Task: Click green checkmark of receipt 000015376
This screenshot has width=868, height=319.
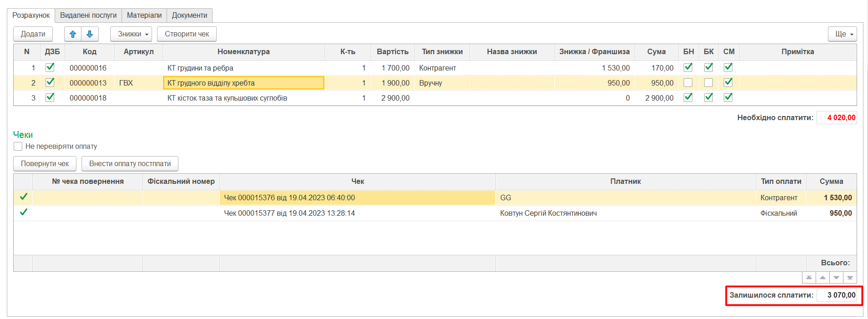Action: coord(23,197)
